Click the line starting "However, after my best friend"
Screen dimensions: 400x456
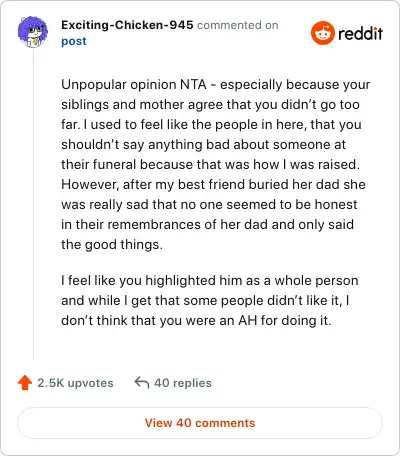(213, 185)
